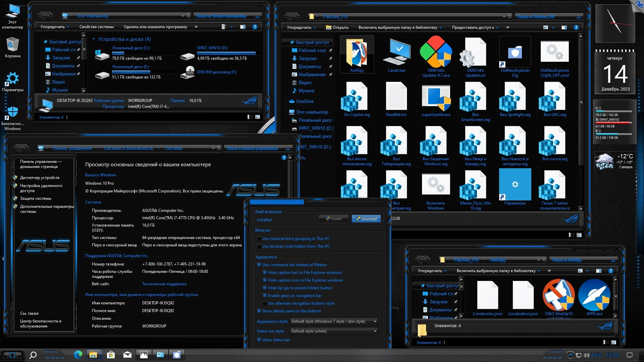Screen dimensions: 644x362
Task: Open the WPD.exe application icon
Action: (x=594, y=296)
